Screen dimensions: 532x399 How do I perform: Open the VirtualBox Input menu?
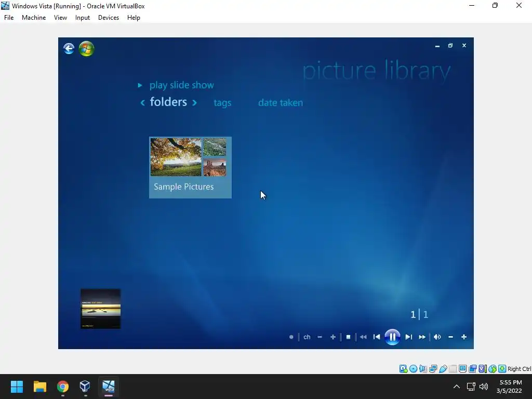tap(83, 18)
